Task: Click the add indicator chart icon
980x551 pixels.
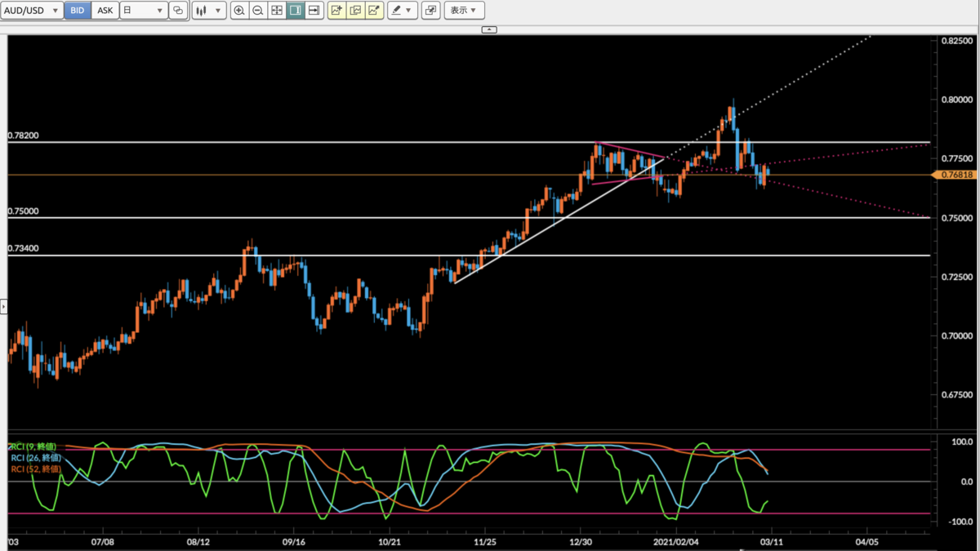Action: click(336, 11)
